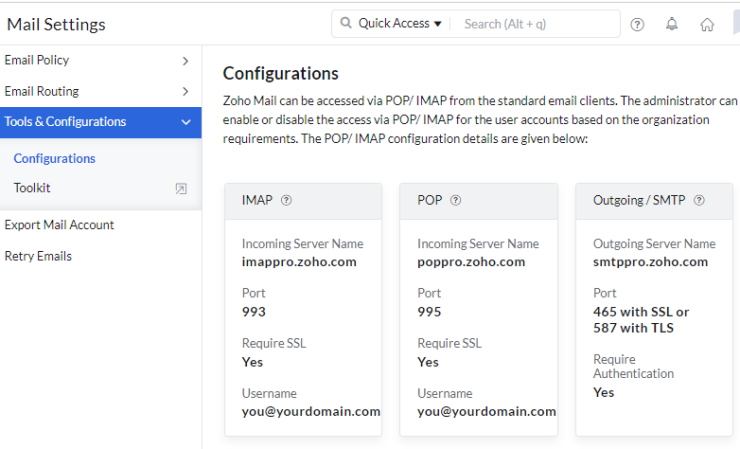This screenshot has height=449, width=740.
Task: Open the Configurations submenu item
Action: [x=54, y=158]
